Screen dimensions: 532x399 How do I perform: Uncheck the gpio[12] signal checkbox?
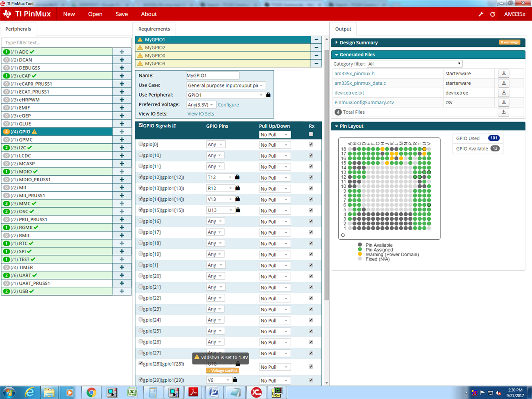pos(141,177)
